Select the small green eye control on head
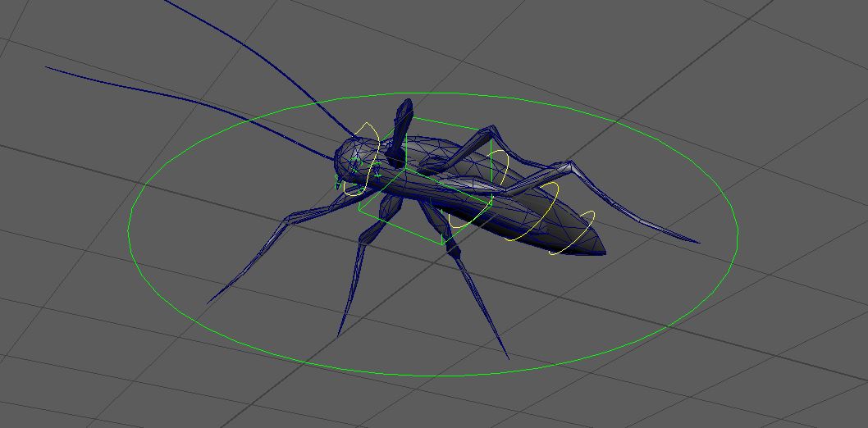The width and height of the screenshot is (868, 428). pyautogui.click(x=355, y=162)
